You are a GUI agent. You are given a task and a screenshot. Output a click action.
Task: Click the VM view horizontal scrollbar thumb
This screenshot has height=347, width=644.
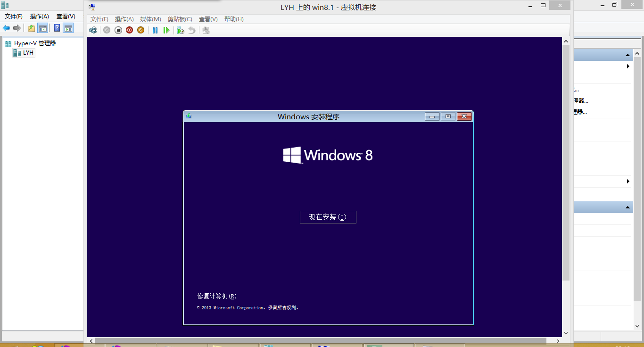[x=321, y=340]
